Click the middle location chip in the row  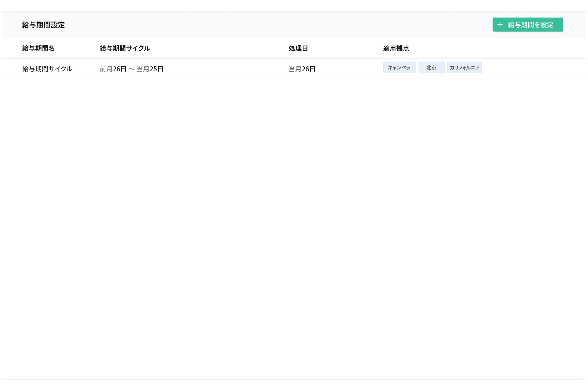click(432, 67)
